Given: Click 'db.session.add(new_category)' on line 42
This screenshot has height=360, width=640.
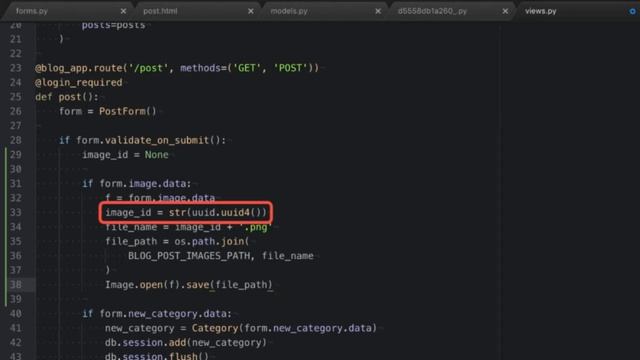Looking at the screenshot, I should point(186,342).
